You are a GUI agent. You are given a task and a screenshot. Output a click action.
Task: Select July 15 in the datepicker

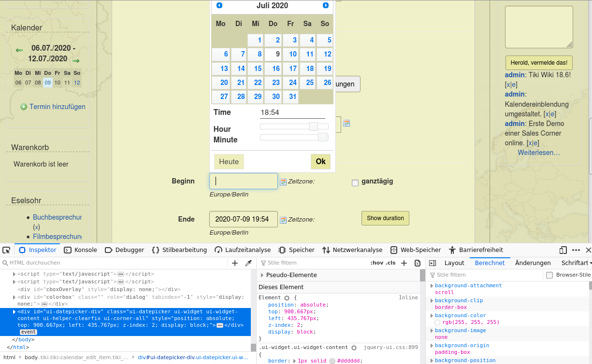pos(256,69)
